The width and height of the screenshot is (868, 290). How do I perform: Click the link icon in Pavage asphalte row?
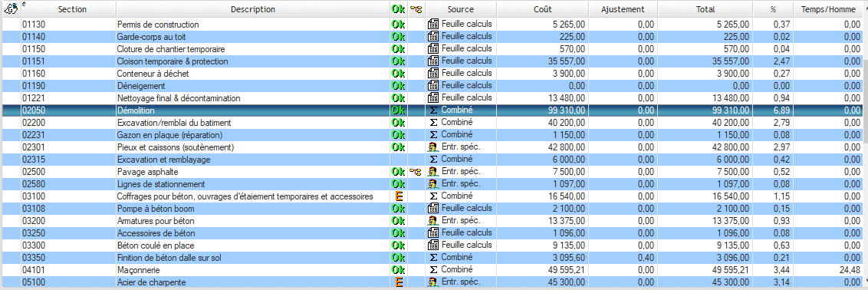pos(416,172)
